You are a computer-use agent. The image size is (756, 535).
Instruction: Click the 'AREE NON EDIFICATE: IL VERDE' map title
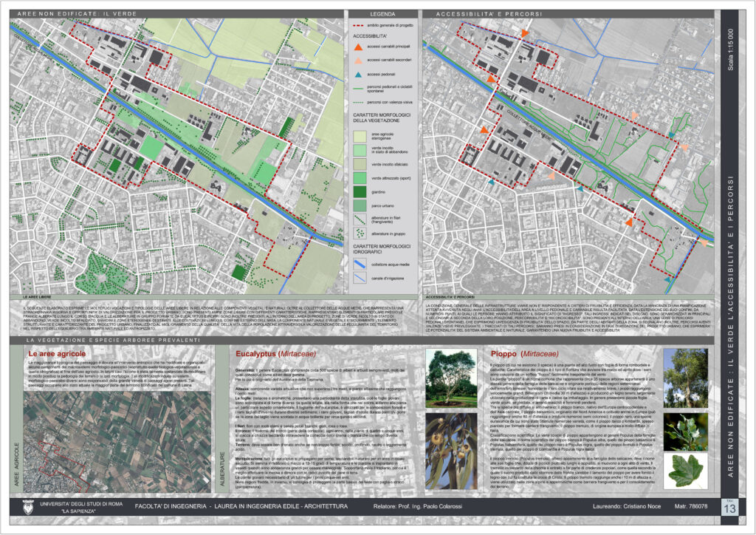pos(77,14)
